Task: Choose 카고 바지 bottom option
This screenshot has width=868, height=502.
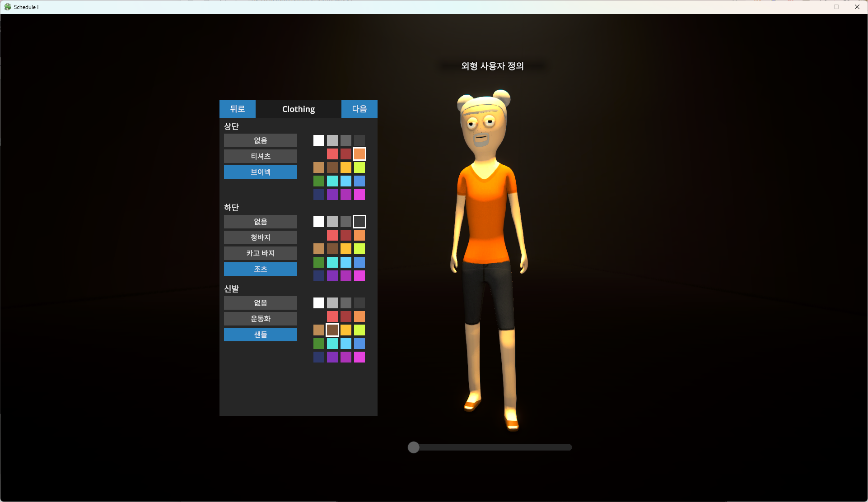Action: [x=260, y=253]
